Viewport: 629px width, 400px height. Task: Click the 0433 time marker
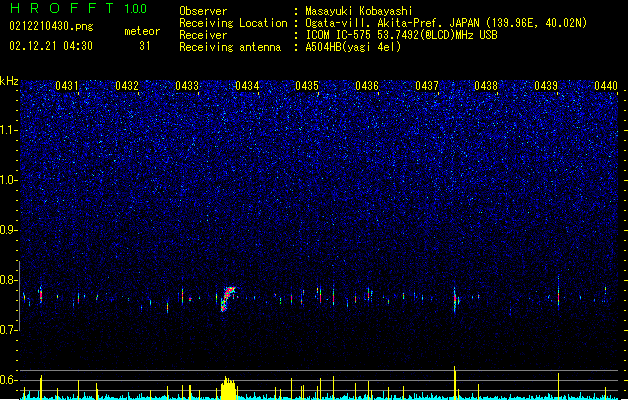(187, 86)
